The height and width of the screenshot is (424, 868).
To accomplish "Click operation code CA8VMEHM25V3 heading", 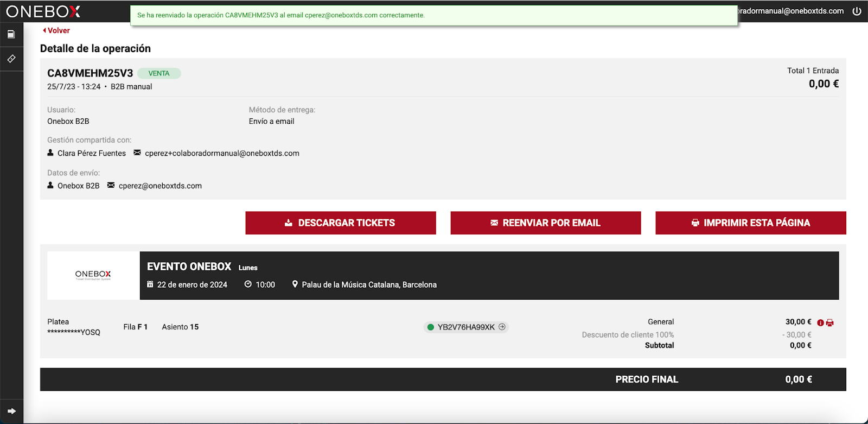I will [90, 73].
